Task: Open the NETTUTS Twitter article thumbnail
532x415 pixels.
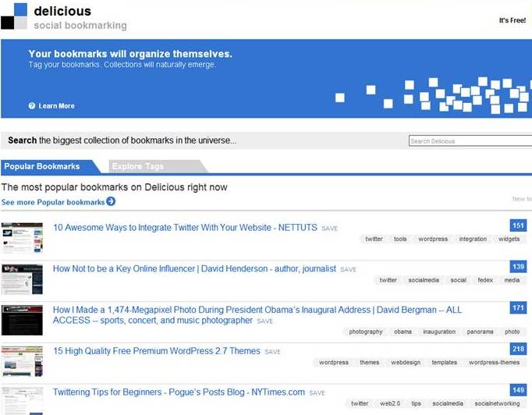Action: click(22, 237)
